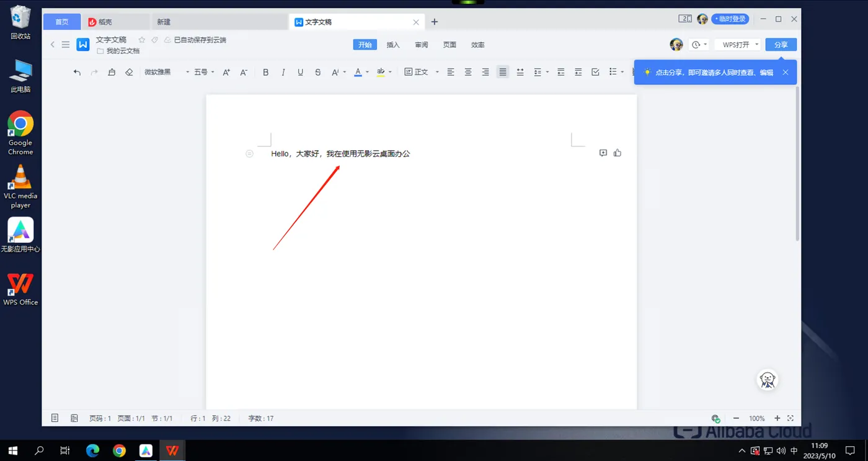868x461 pixels.
Task: Dismiss the share tip popup
Action: 786,73
